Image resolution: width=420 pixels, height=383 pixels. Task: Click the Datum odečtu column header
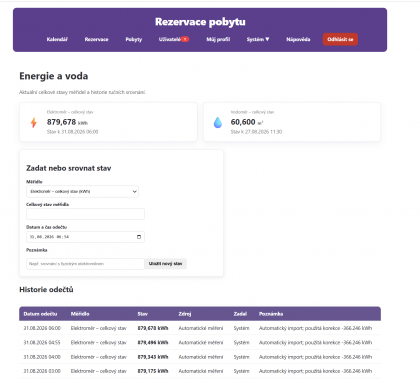[x=40, y=314]
